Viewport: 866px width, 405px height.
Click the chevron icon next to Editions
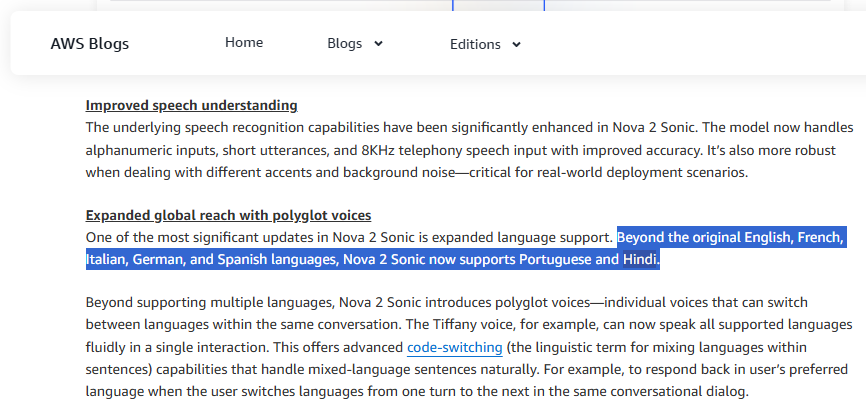(x=516, y=45)
